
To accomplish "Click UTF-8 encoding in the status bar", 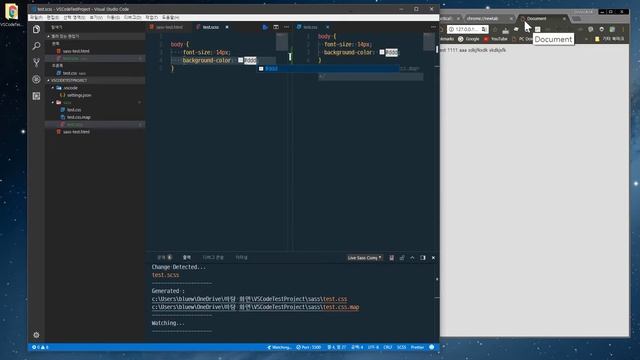I will pyautogui.click(x=373, y=347).
